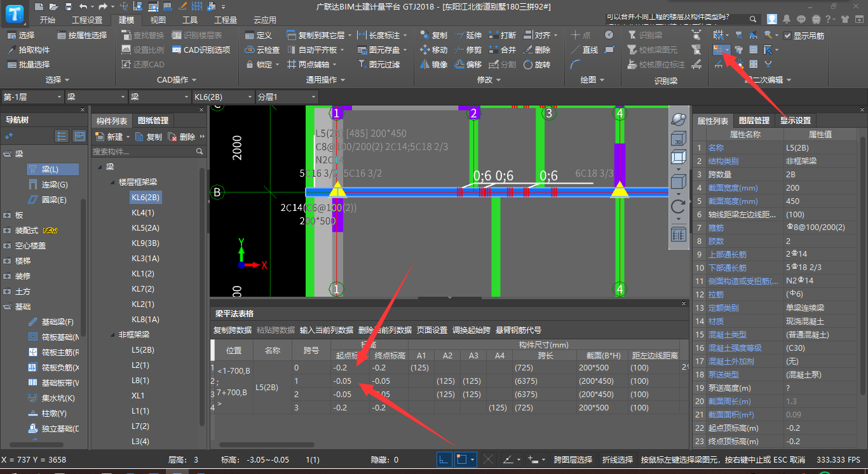Viewport: 868px width, 474px height.
Task: Open the 开始 ribbon tab
Action: coord(48,20)
